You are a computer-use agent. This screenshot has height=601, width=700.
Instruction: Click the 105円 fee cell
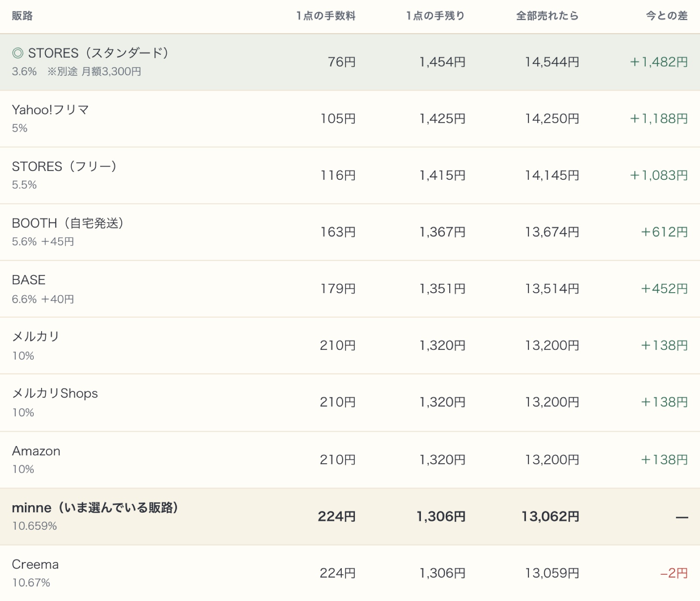[338, 119]
